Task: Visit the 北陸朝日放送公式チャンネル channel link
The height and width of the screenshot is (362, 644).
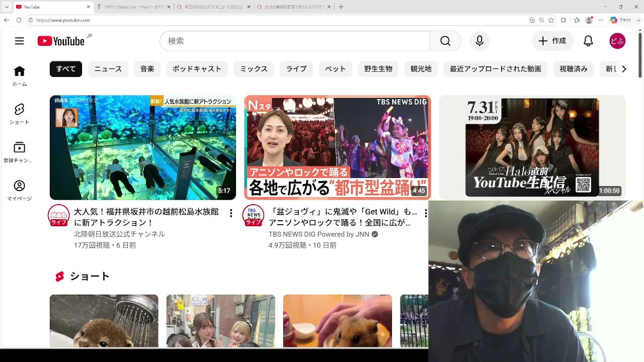Action: point(119,234)
